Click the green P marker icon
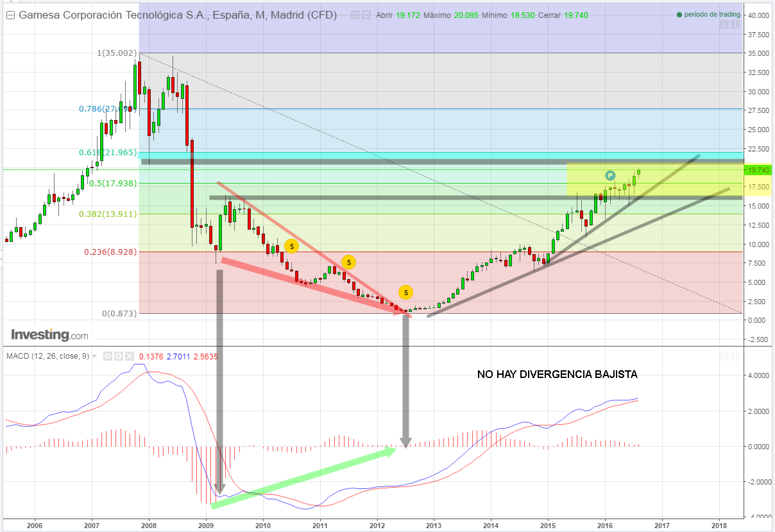Image resolution: width=775 pixels, height=532 pixels. 610,175
